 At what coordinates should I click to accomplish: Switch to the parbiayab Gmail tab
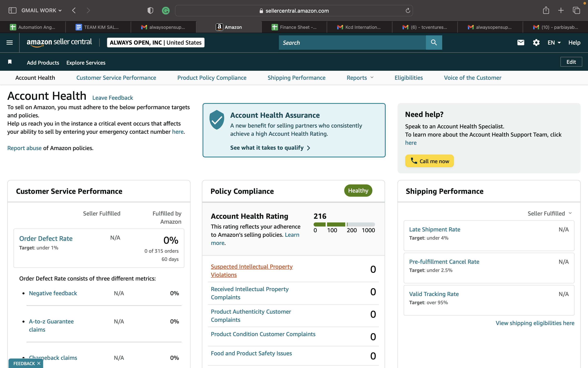[x=556, y=27]
